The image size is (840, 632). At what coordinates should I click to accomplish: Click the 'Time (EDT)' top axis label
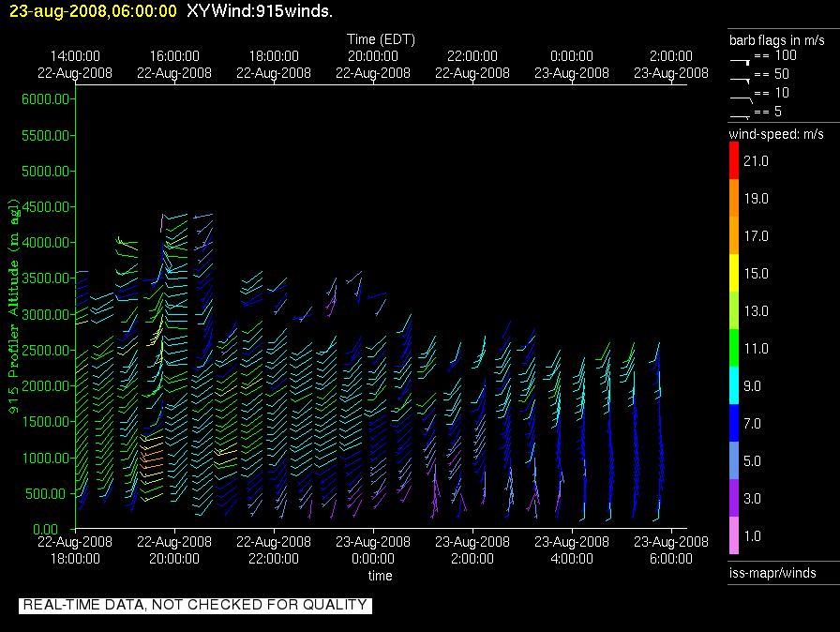381,39
